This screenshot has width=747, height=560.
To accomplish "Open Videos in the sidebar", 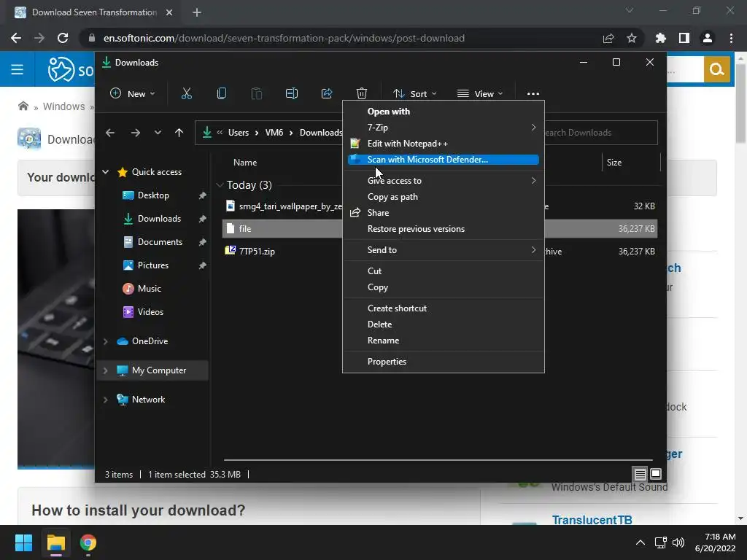I will (x=150, y=312).
